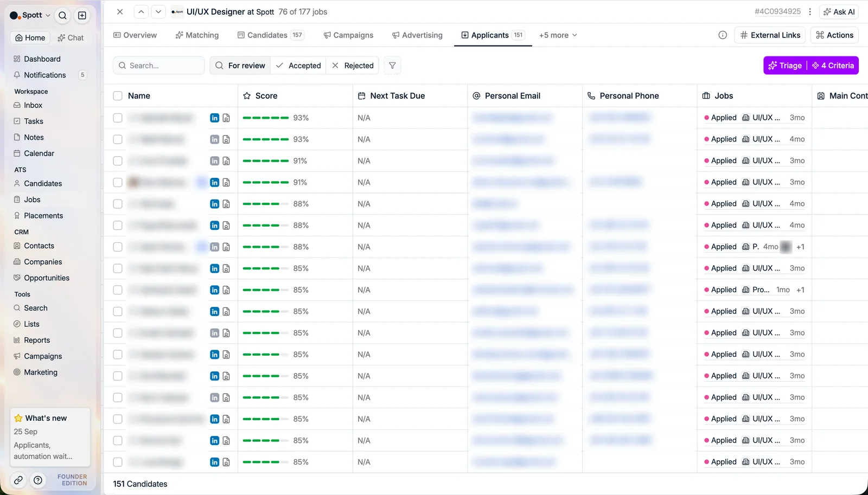Expand the Spott workspace switcher
This screenshot has width=868, height=495.
tap(30, 15)
